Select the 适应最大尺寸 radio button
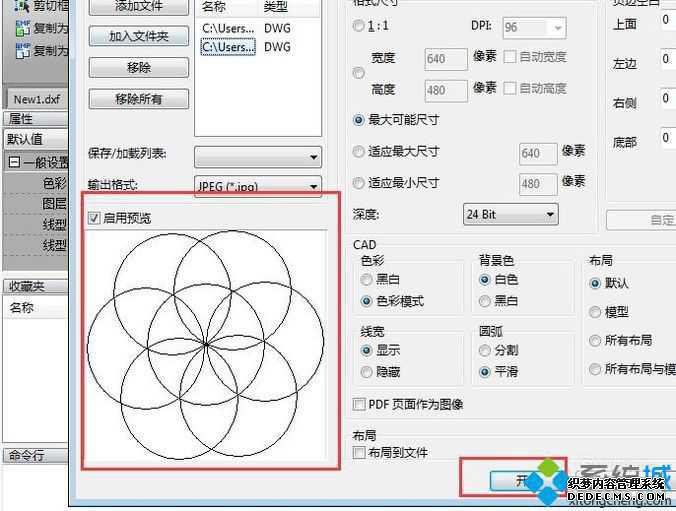 (358, 152)
